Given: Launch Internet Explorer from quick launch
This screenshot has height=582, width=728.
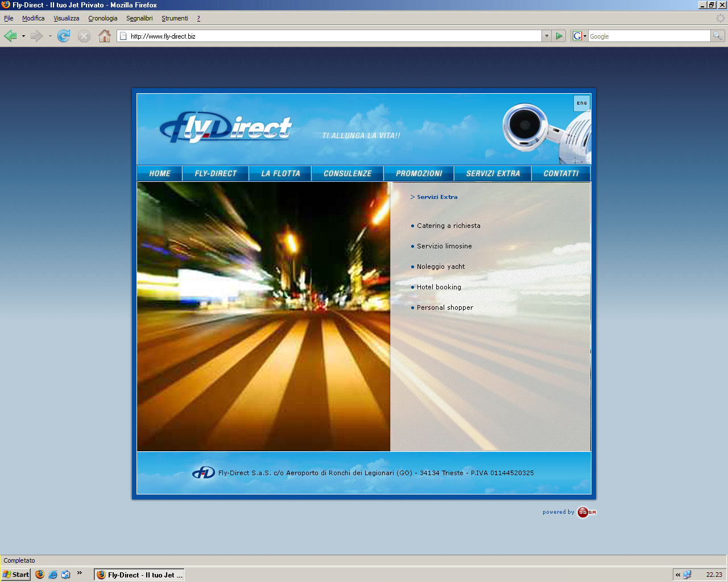Looking at the screenshot, I should (53, 575).
